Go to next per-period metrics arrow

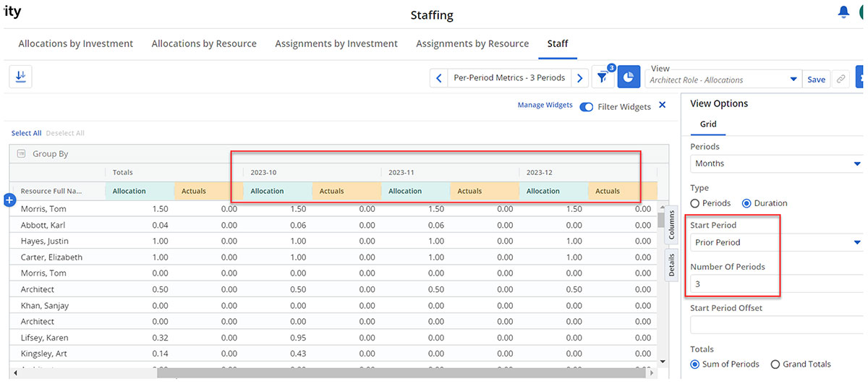(x=580, y=77)
